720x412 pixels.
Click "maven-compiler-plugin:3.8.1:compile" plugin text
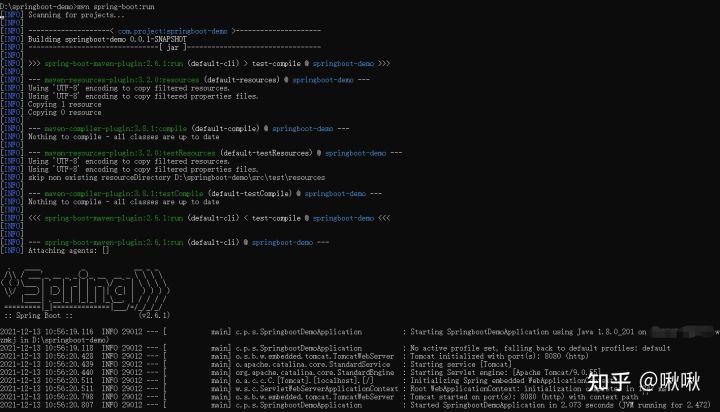point(116,129)
